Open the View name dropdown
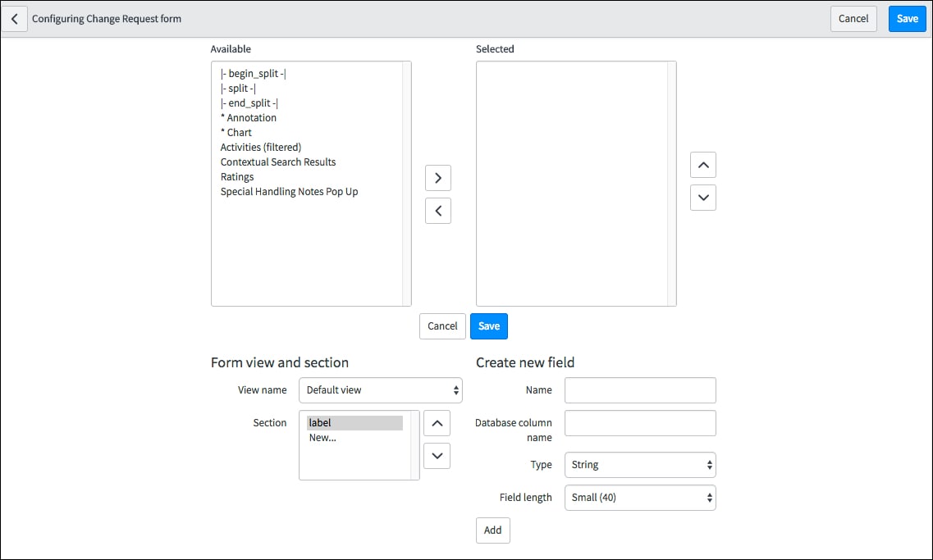Image resolution: width=933 pixels, height=560 pixels. point(380,389)
